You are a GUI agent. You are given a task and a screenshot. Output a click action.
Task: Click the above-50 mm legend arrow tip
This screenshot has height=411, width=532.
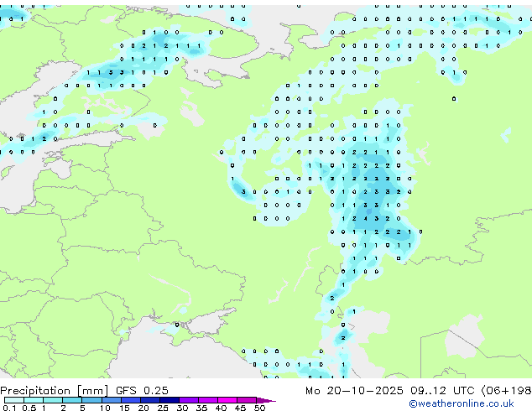click(x=266, y=400)
